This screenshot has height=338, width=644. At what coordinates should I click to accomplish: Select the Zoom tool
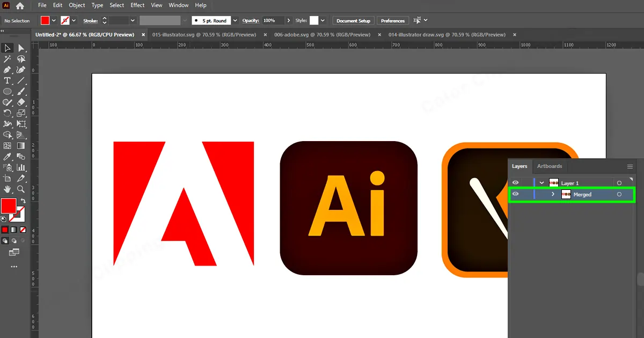click(x=21, y=189)
